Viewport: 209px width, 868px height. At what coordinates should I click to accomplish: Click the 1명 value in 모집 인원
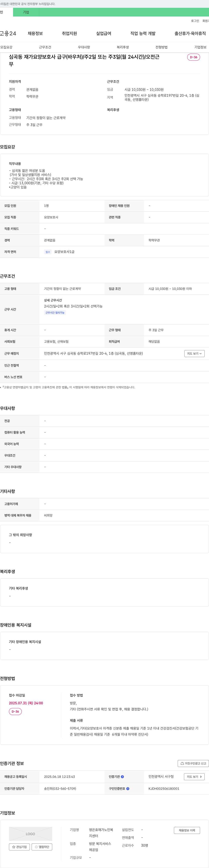(x=46, y=206)
